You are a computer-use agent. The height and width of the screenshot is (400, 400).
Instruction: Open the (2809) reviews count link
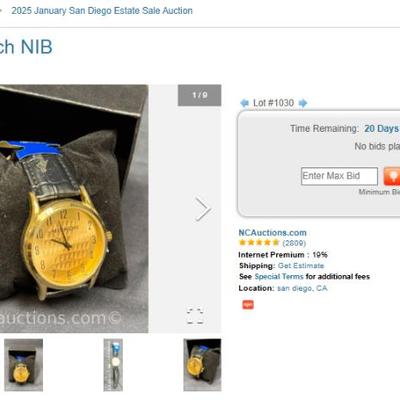click(294, 243)
